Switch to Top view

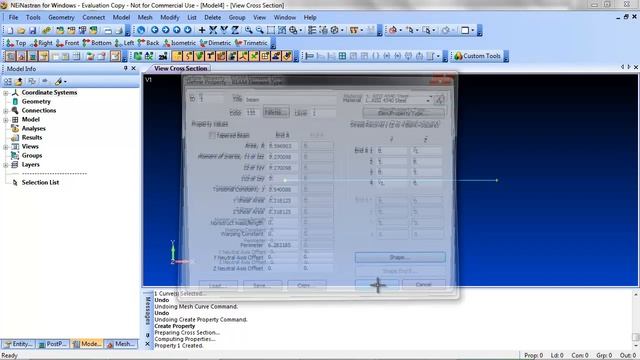pyautogui.click(x=16, y=43)
